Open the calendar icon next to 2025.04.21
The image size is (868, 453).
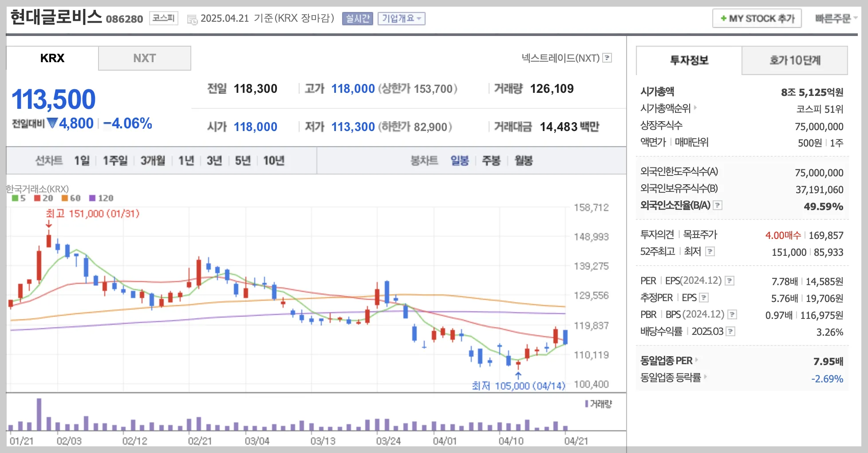[192, 19]
